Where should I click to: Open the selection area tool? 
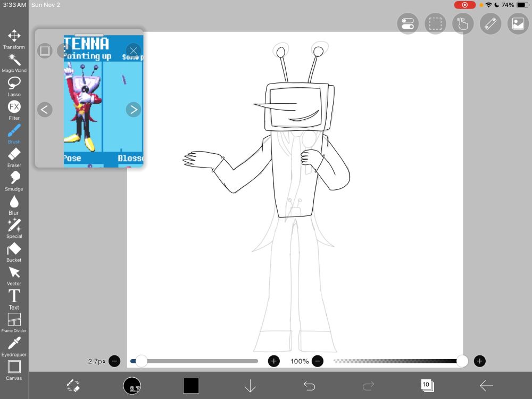[x=435, y=24]
